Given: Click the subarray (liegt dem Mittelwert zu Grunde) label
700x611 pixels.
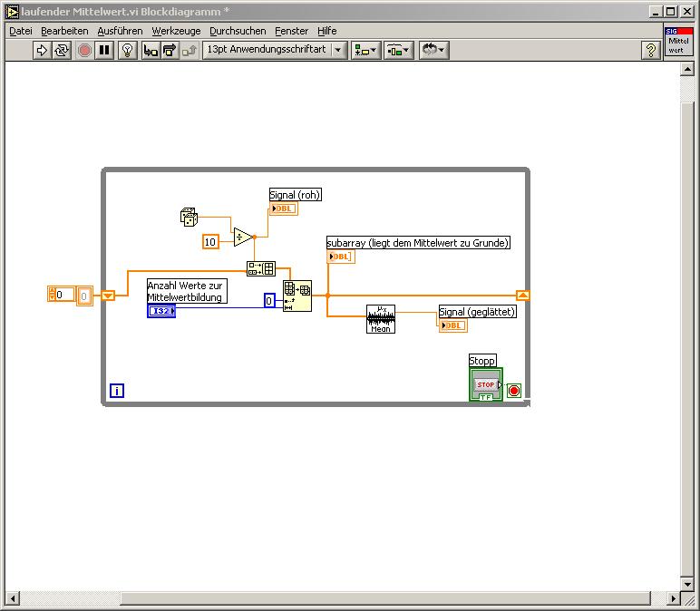Looking at the screenshot, I should 418,243.
